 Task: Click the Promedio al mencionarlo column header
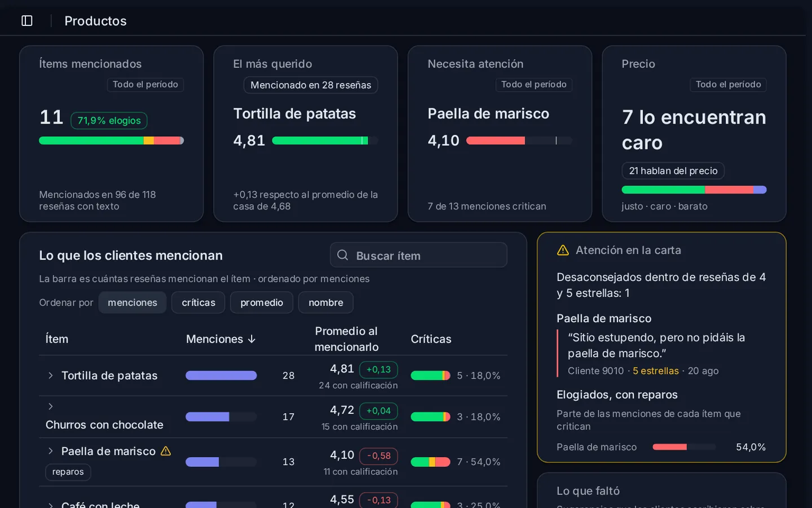[x=346, y=339]
